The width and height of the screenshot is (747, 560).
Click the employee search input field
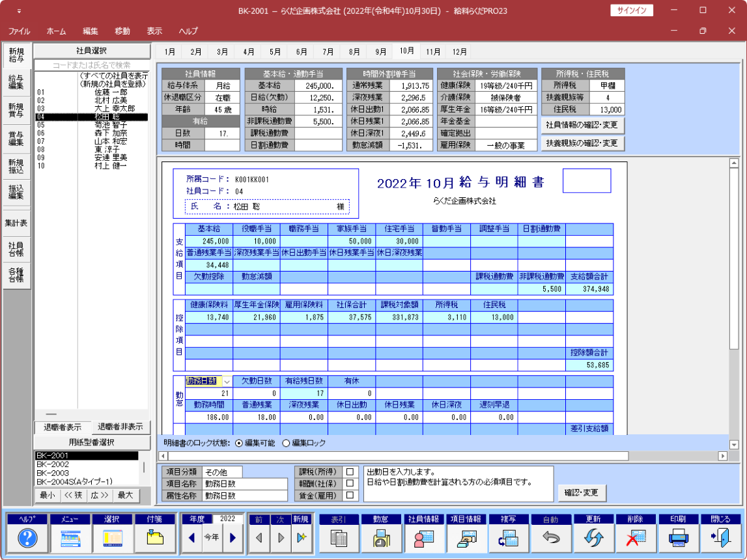(91, 65)
